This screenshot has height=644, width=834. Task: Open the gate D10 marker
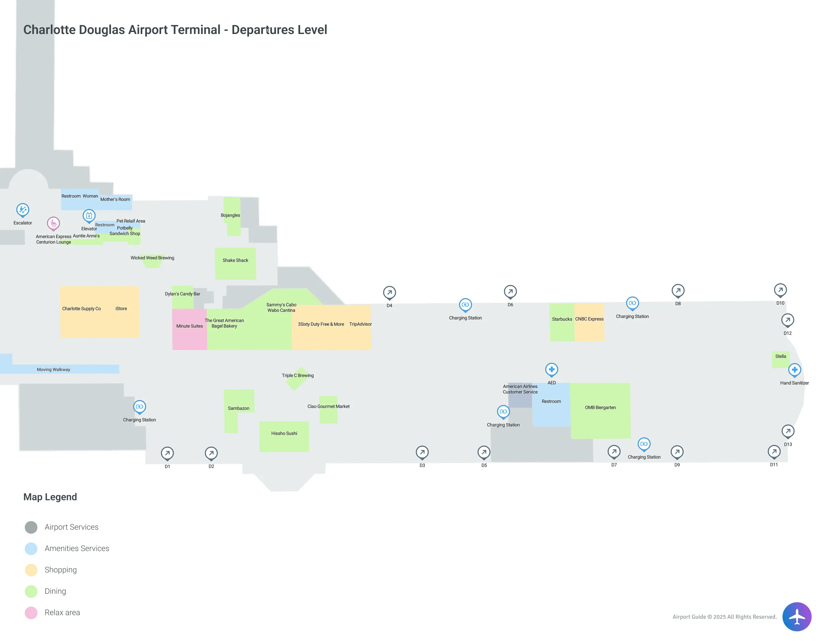(780, 291)
